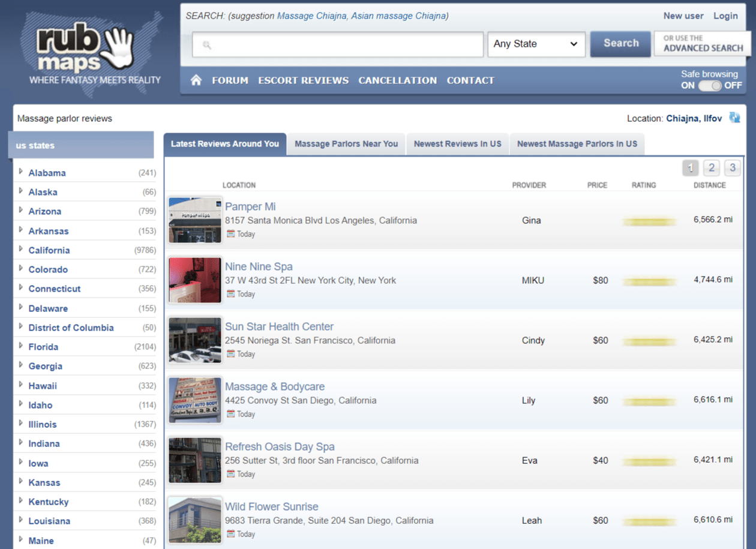
Task: Expand the Arizona state arrow
Action: coord(21,211)
